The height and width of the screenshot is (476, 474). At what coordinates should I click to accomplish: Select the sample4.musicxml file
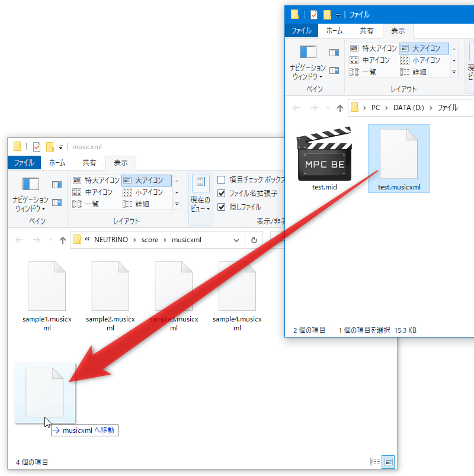coord(237,296)
